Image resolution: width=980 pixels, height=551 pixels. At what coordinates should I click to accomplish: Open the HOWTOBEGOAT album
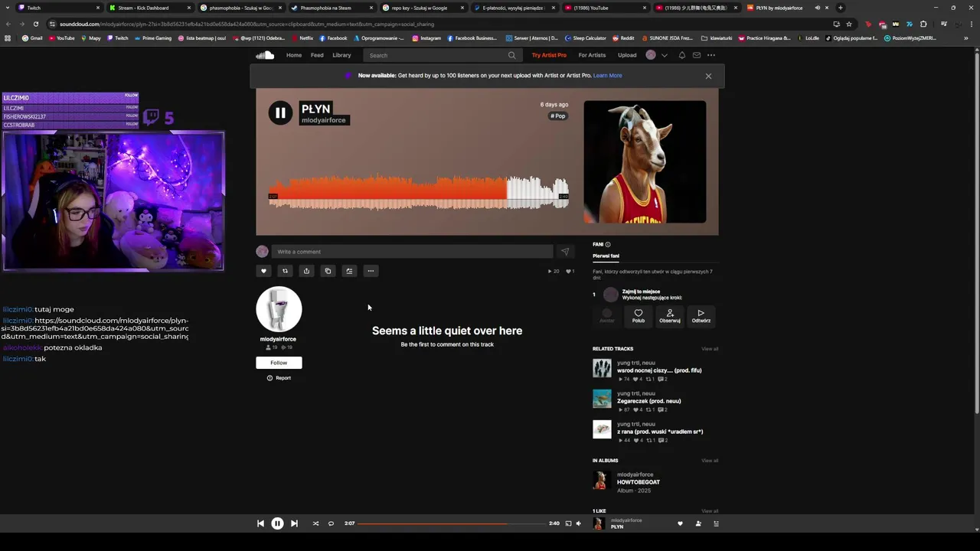(639, 482)
